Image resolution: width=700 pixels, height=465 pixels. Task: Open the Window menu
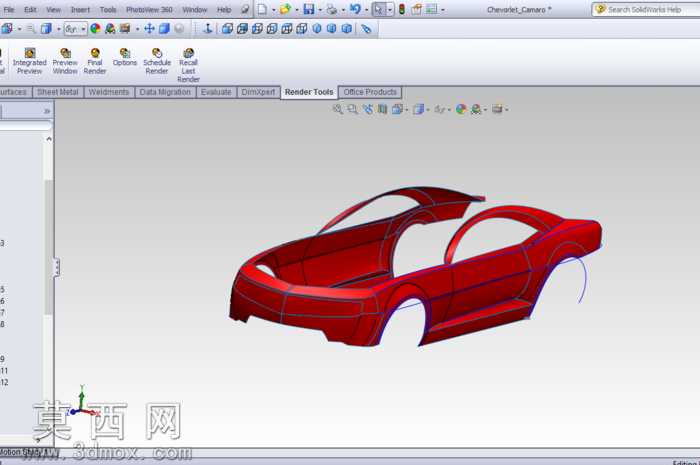coord(195,9)
